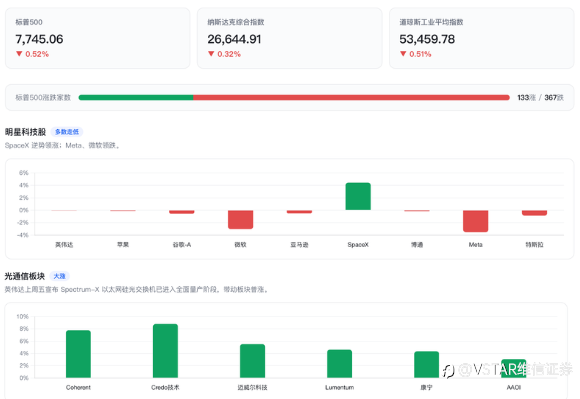Open the 纳斯达克综合指数 card title
Viewport: 580px width, 399px height.
(236, 22)
